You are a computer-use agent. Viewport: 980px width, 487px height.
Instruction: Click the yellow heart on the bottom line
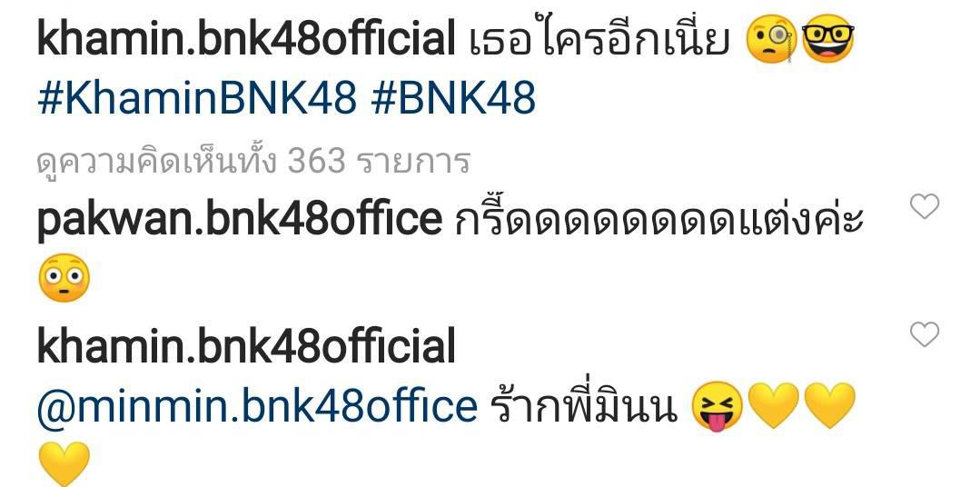click(x=64, y=464)
